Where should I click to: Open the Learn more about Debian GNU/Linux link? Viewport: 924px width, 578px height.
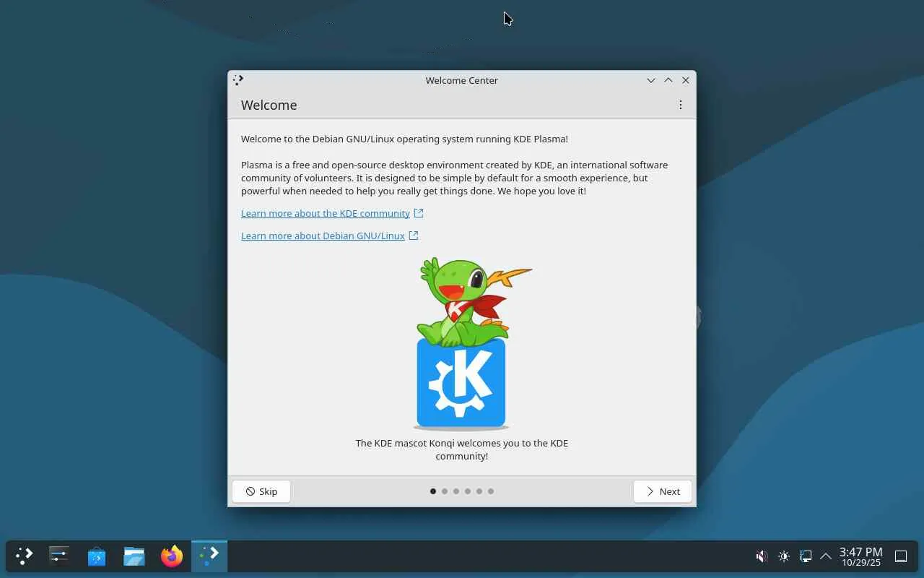pyautogui.click(x=329, y=236)
